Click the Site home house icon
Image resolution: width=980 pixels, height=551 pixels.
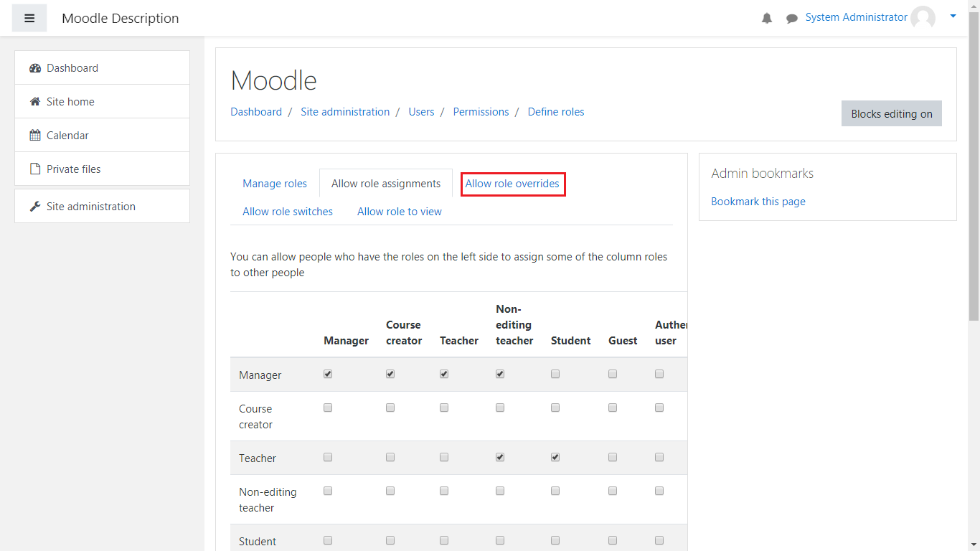35,102
